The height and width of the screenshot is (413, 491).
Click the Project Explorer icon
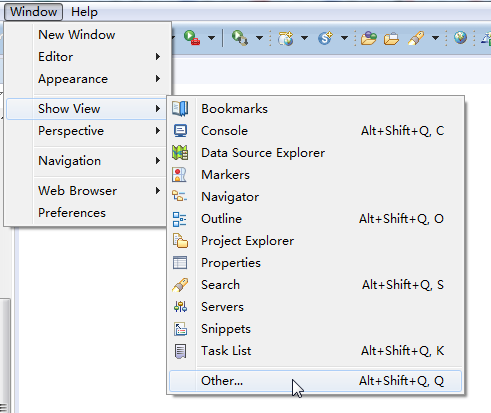(180, 241)
